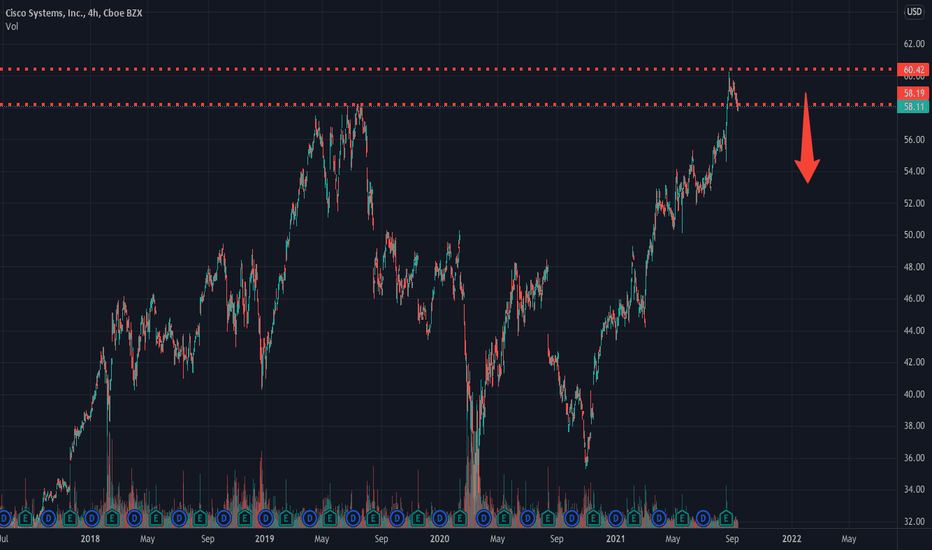
Task: Open earnings marker nearest Sep 2019 label
Action: (x=373, y=518)
